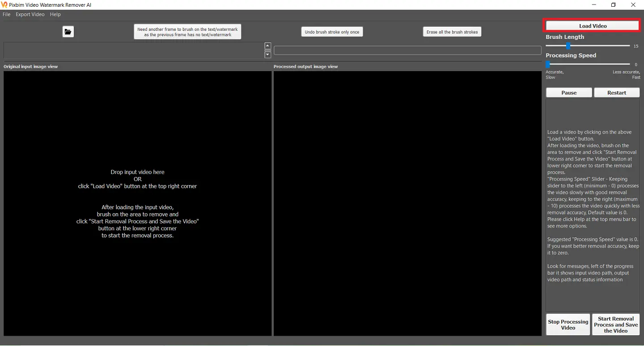644x346 pixels.
Task: Open the File menu
Action: (x=7, y=14)
